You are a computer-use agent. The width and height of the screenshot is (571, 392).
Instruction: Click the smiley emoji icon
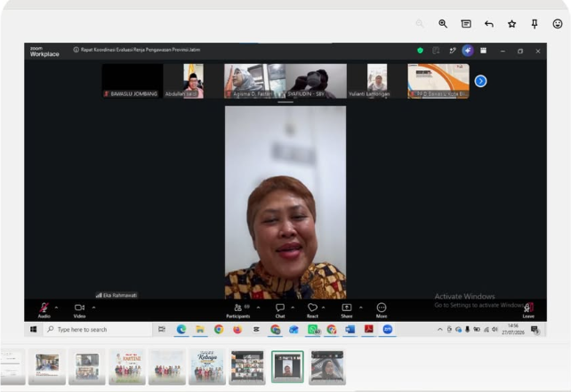click(558, 24)
